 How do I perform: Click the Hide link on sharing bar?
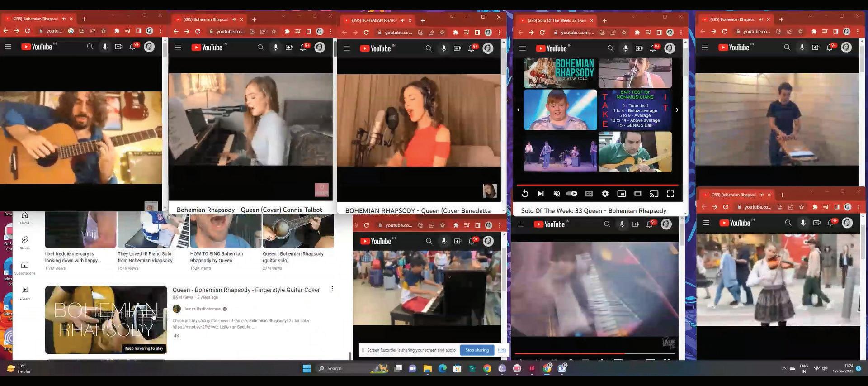click(x=502, y=350)
